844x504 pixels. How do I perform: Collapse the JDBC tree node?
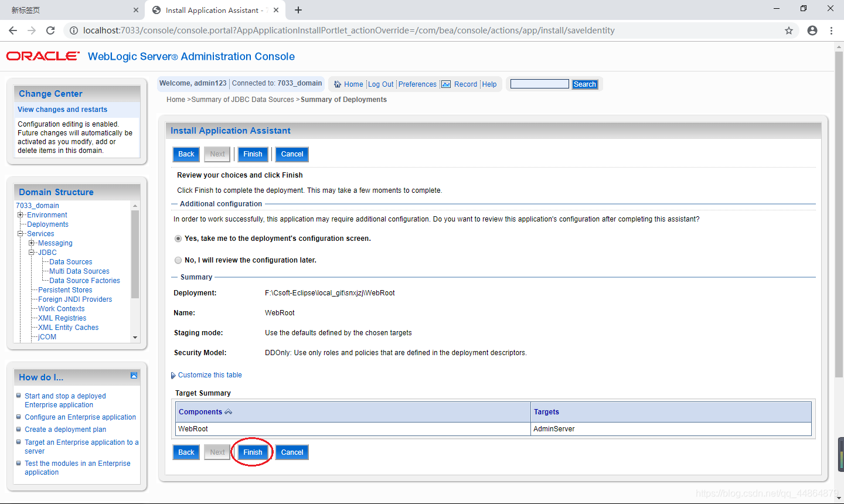click(32, 253)
